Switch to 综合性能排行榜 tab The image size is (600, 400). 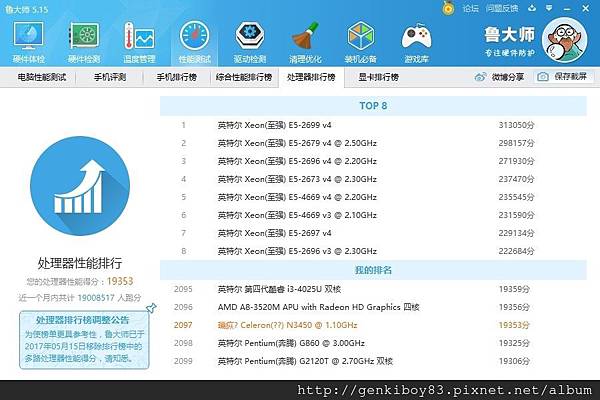[x=244, y=77]
